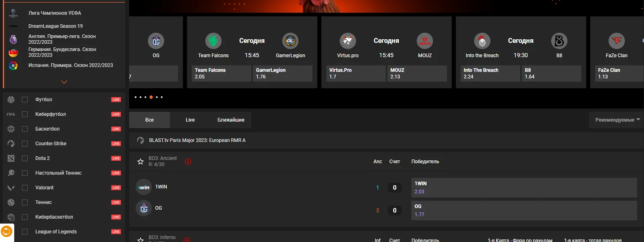Click the England Premier League logo

(13, 39)
